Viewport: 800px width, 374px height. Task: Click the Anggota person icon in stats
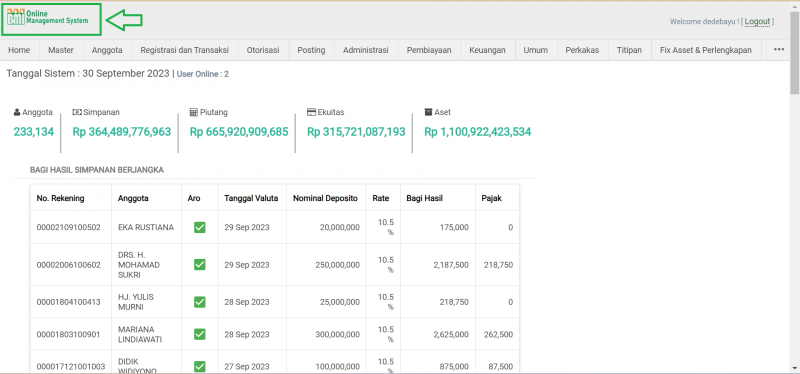point(17,112)
